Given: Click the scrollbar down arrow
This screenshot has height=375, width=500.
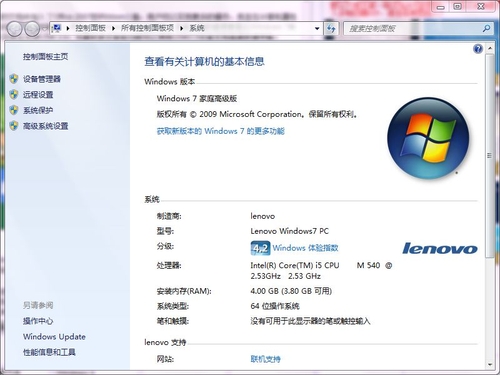Looking at the screenshot, I should point(489,364).
